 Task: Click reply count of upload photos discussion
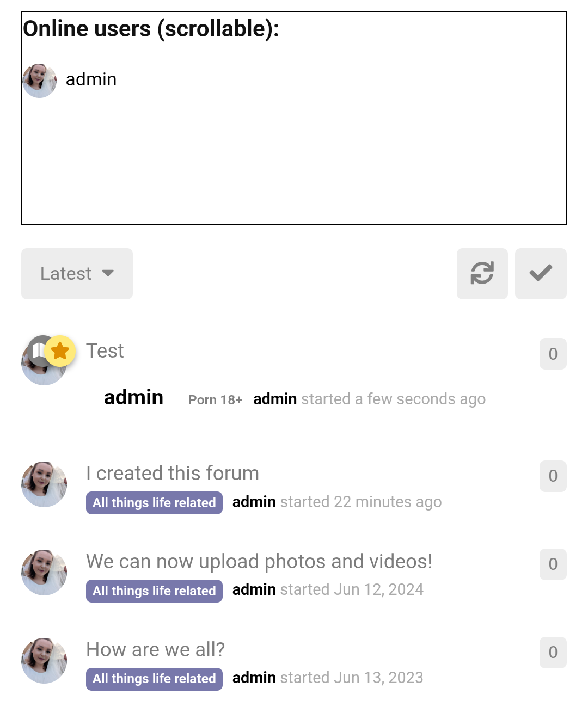[x=553, y=564]
